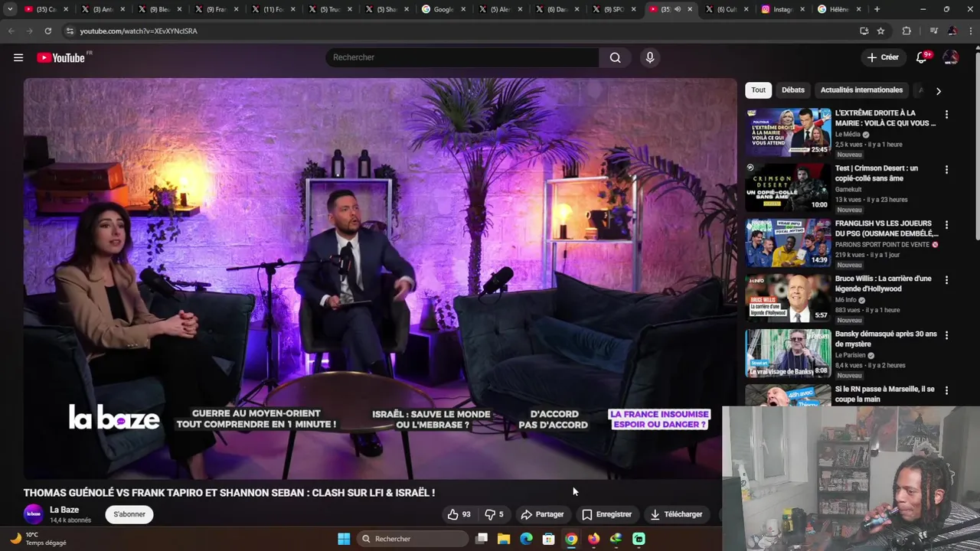Select the Tout filter chip

(758, 90)
